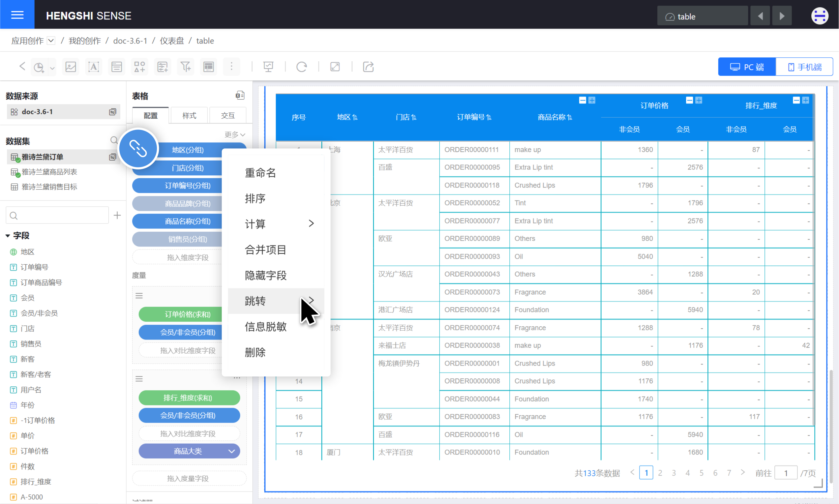
Task: Refresh the dashboard
Action: point(301,67)
